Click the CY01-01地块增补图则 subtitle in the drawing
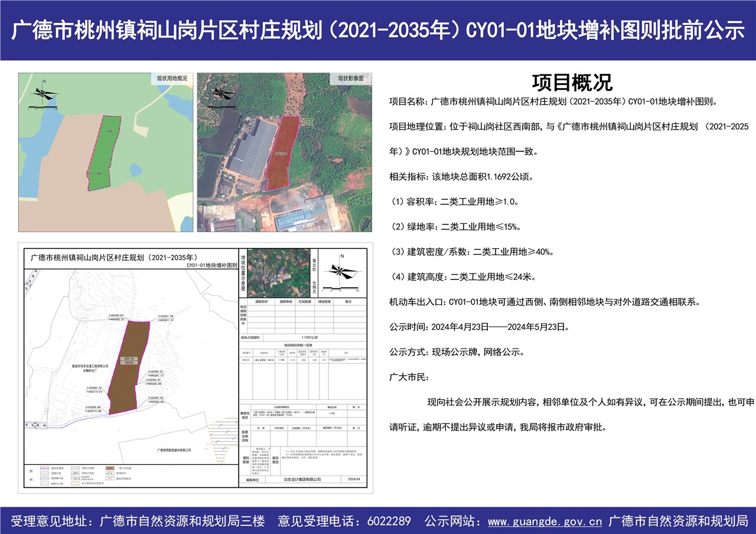Image resolution: width=756 pixels, height=534 pixels. pyautogui.click(x=211, y=266)
